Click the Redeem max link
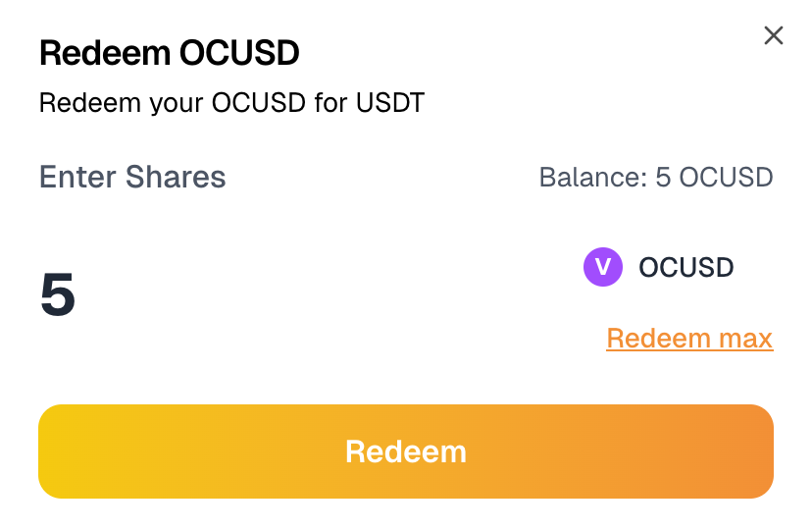The width and height of the screenshot is (812, 530). [x=689, y=339]
